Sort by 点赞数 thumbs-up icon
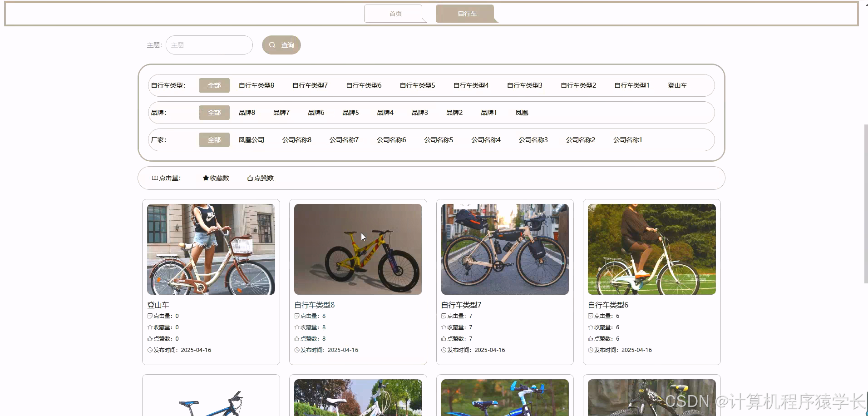The width and height of the screenshot is (868, 416). click(250, 178)
